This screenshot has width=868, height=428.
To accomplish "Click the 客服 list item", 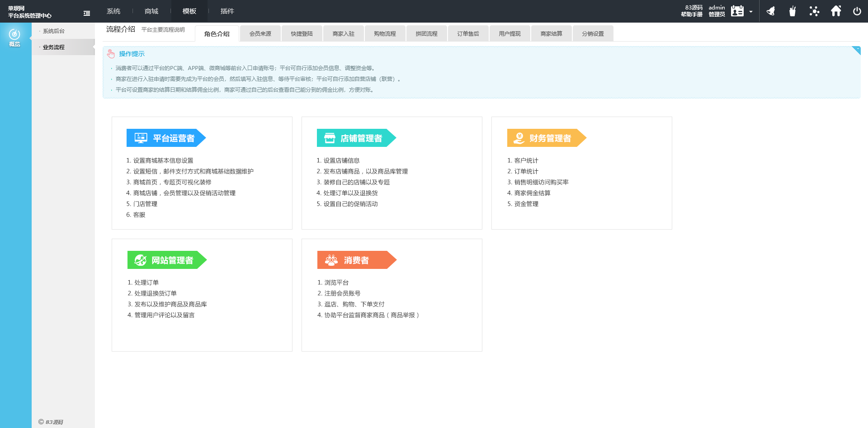I will 136,215.
